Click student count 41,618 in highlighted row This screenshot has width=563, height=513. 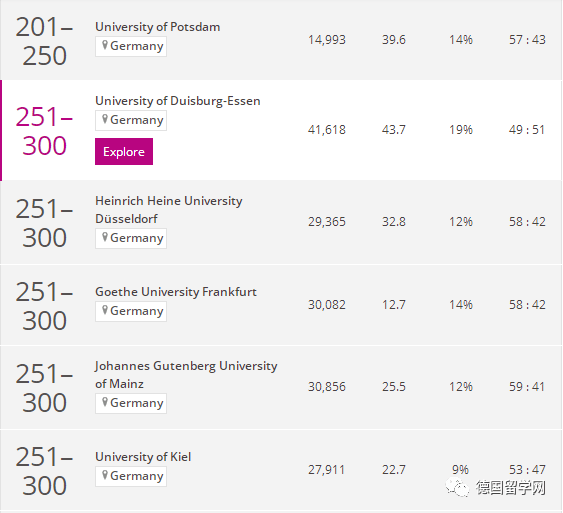(327, 130)
